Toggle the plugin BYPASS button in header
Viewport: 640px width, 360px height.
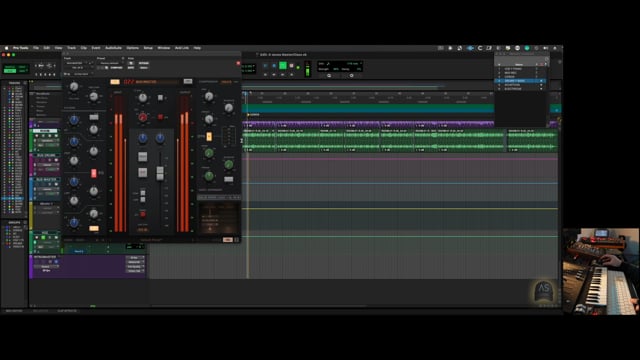click(x=144, y=63)
